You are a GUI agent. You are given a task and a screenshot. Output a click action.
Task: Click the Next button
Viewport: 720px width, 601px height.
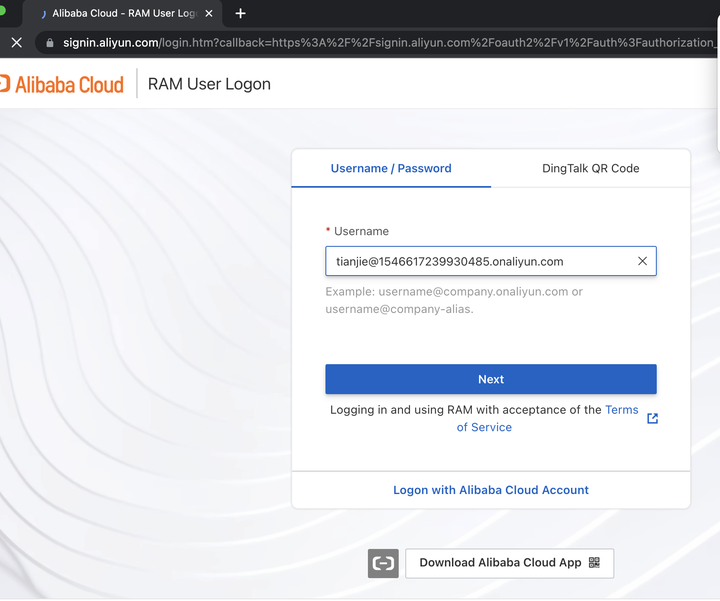coord(490,379)
